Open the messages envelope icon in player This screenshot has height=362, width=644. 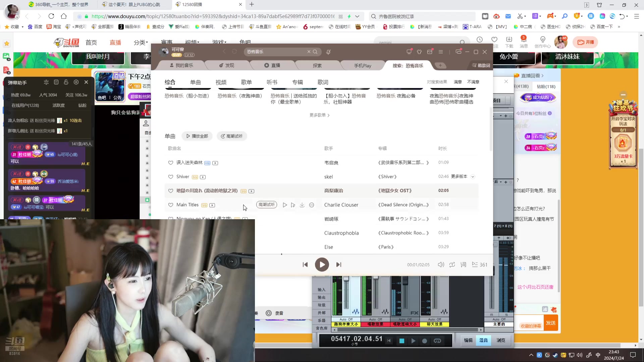(430, 52)
